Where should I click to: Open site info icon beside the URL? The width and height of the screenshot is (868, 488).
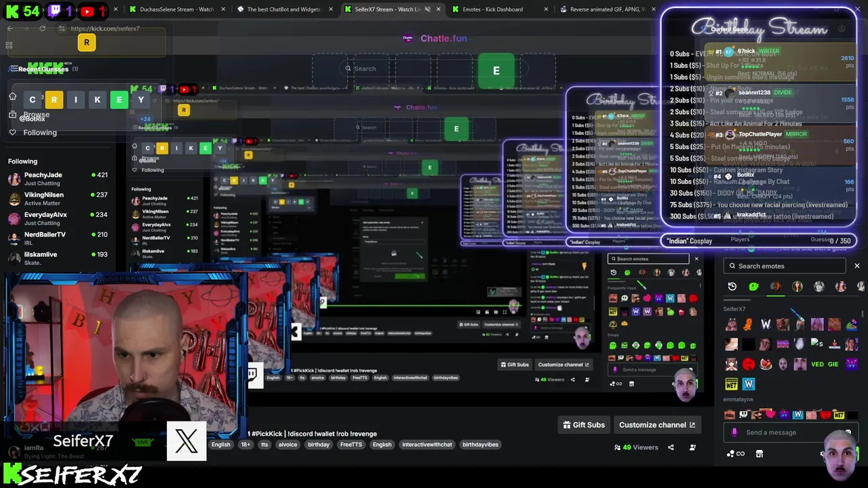62,28
